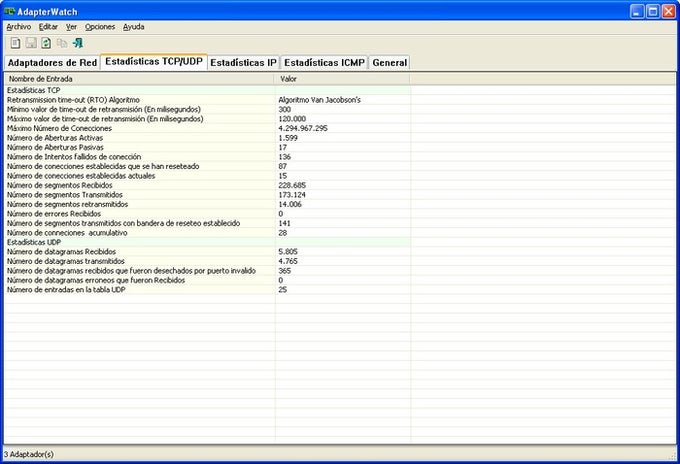Select the Estadisticas UDP row
This screenshot has width=680, height=464.
pyautogui.click(x=207, y=242)
